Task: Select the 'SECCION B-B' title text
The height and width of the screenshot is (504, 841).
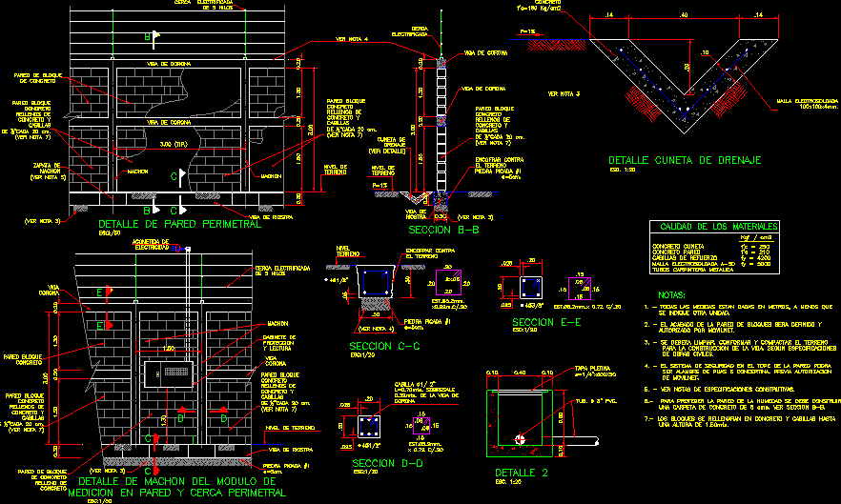Action: click(x=443, y=230)
